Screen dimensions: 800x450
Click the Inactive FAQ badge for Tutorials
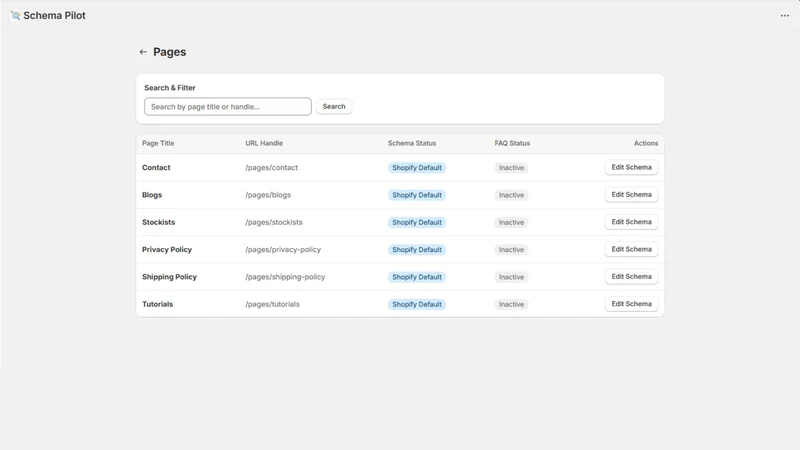[511, 304]
